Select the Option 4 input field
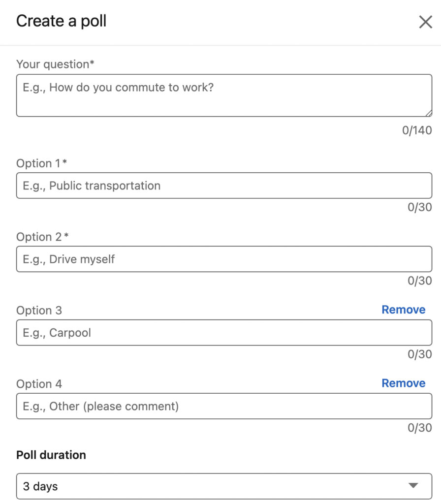The image size is (441, 504). click(x=224, y=406)
